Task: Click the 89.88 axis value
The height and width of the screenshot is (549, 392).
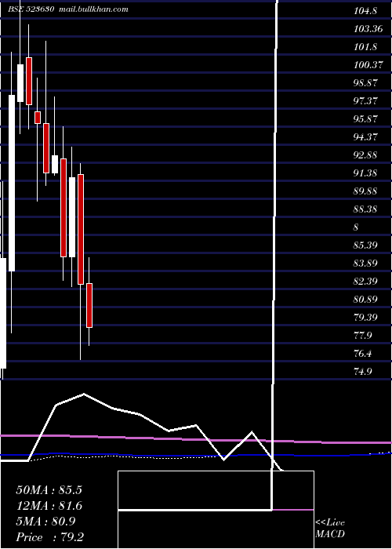Action: pyautogui.click(x=365, y=191)
